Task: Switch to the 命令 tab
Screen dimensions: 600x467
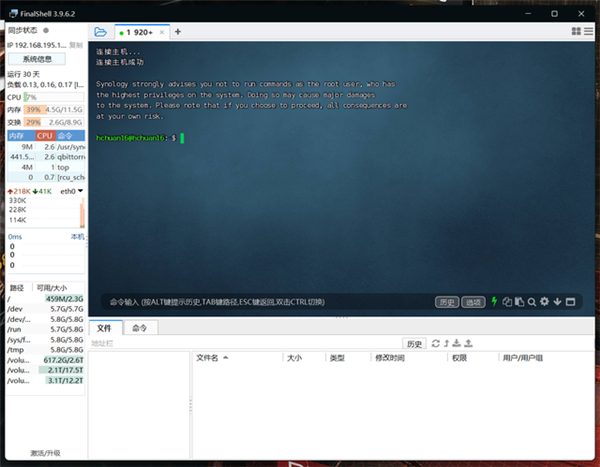Action: click(138, 328)
